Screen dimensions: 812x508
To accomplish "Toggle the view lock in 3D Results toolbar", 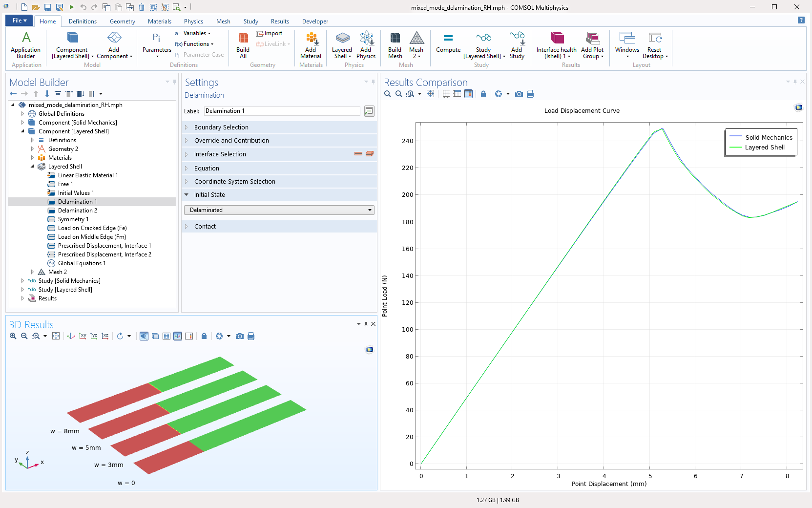I will [x=204, y=336].
